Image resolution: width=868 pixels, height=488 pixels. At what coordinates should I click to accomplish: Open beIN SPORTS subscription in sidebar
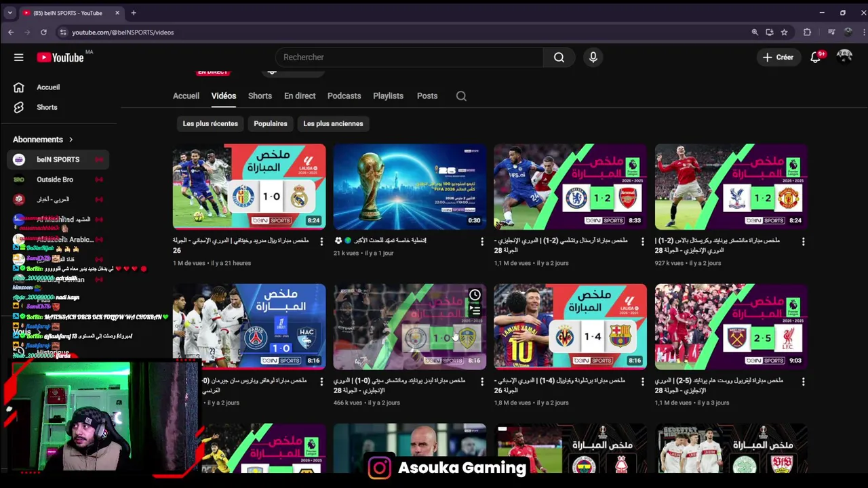[58, 159]
